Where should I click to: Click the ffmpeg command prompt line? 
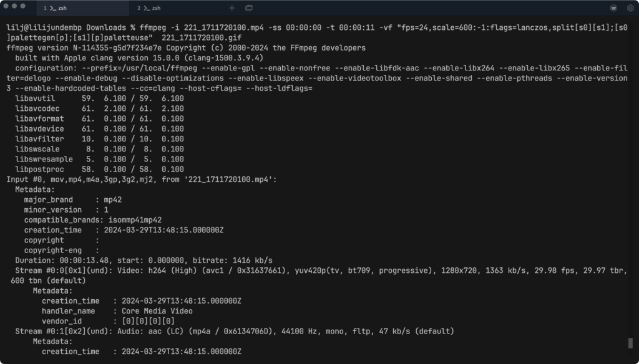click(317, 32)
